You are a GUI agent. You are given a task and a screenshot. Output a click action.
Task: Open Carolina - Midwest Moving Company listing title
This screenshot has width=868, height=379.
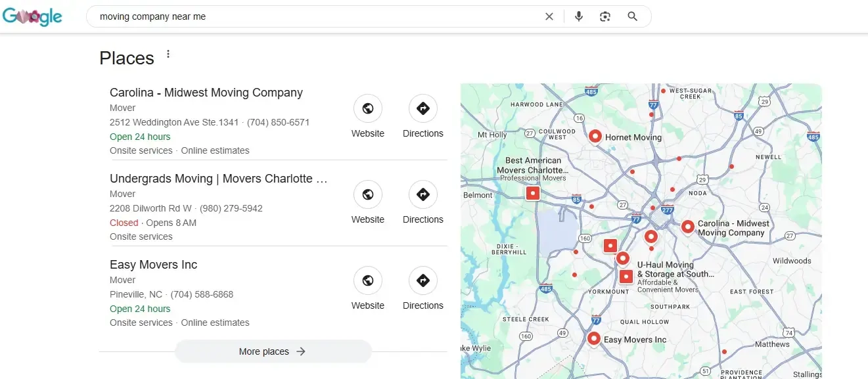click(206, 93)
